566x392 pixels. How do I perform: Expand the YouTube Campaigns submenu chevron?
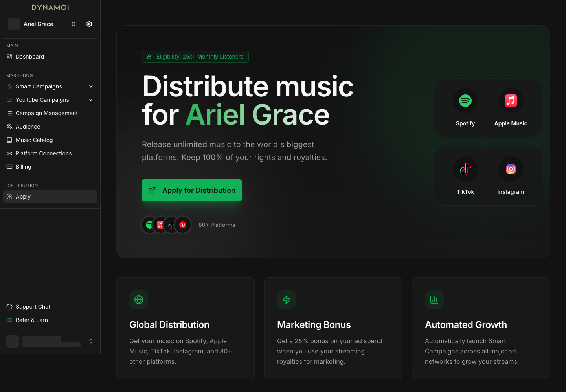tap(91, 100)
